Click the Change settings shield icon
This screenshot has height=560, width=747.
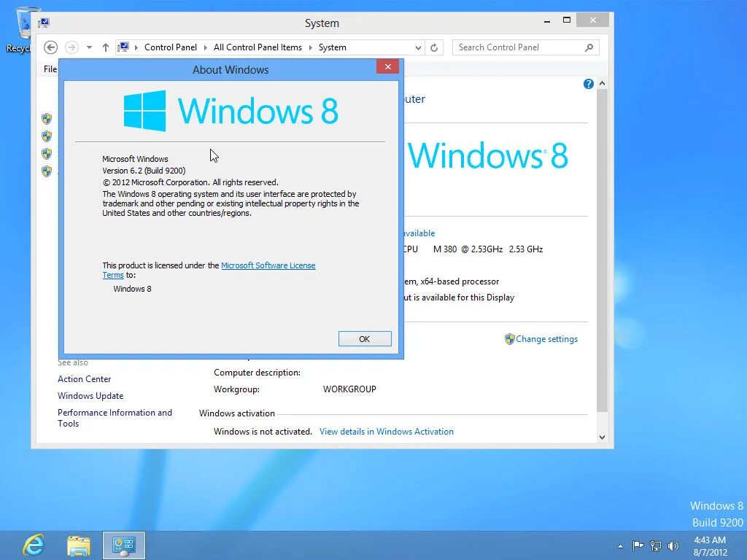click(508, 338)
